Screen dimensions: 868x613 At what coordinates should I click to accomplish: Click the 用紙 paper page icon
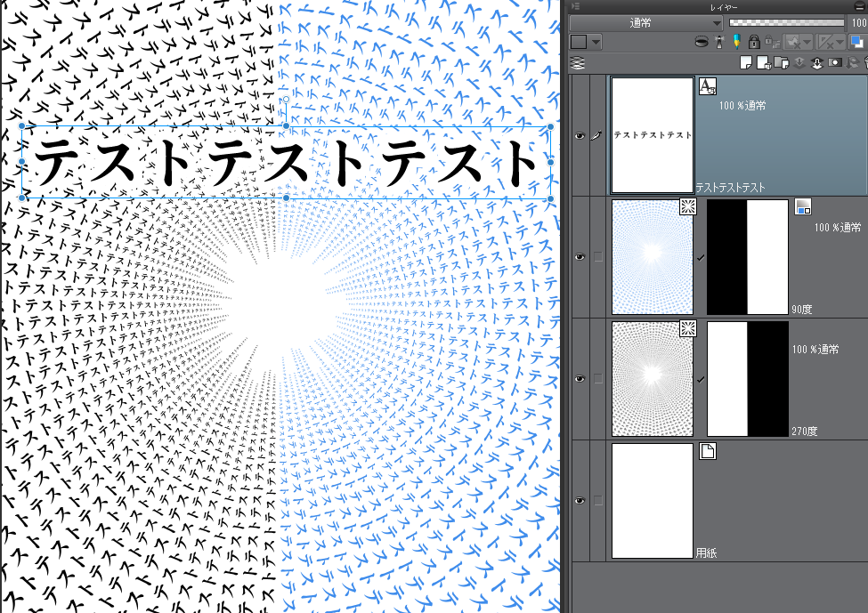[708, 451]
